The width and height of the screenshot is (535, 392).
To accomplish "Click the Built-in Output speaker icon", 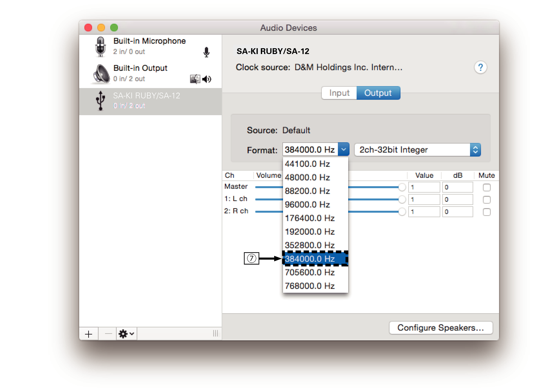I will pyautogui.click(x=101, y=74).
